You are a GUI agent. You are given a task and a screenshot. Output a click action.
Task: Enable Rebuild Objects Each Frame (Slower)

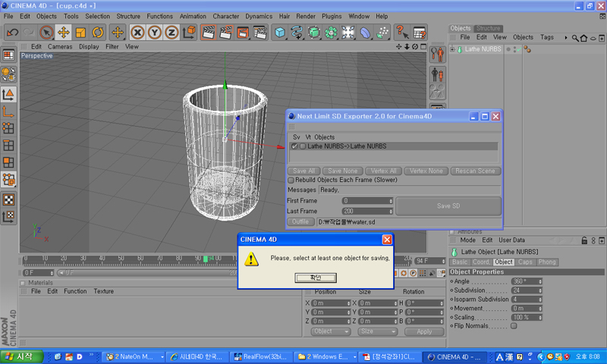291,180
